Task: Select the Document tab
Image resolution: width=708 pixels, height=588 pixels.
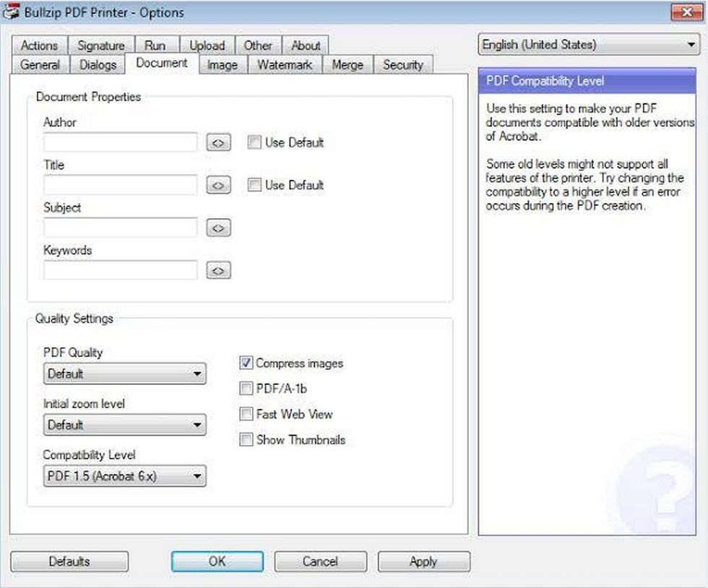Action: click(x=162, y=63)
